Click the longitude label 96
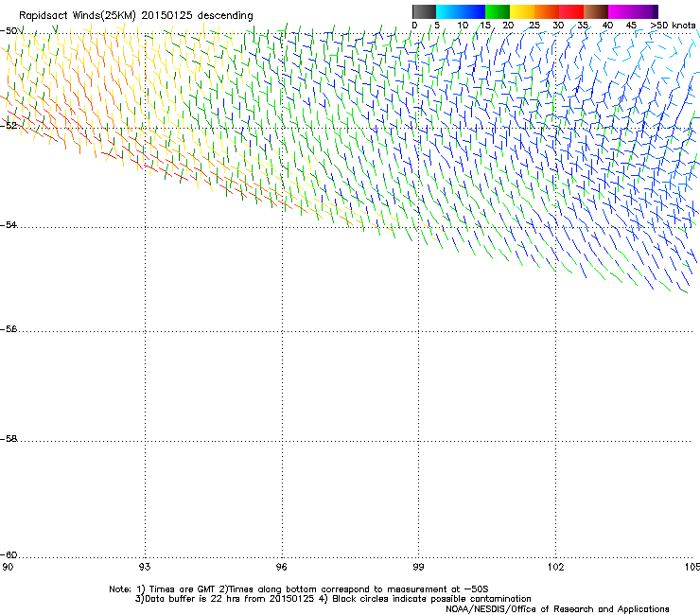700x615 pixels. (281, 567)
